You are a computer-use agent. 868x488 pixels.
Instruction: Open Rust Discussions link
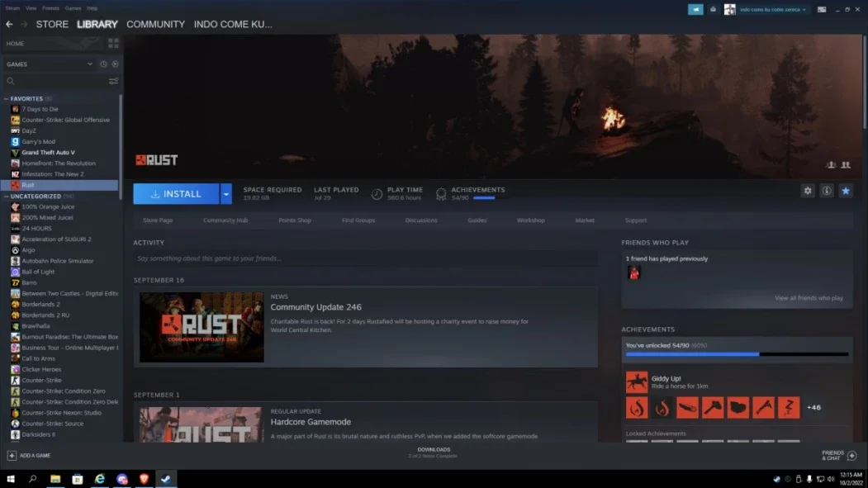pyautogui.click(x=420, y=220)
